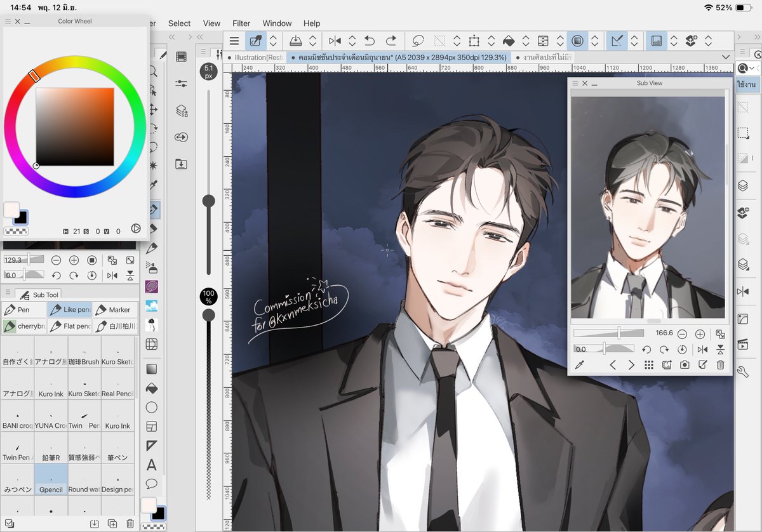Delete sub tool using trash icon
This screenshot has height=532, width=762.
point(130,524)
